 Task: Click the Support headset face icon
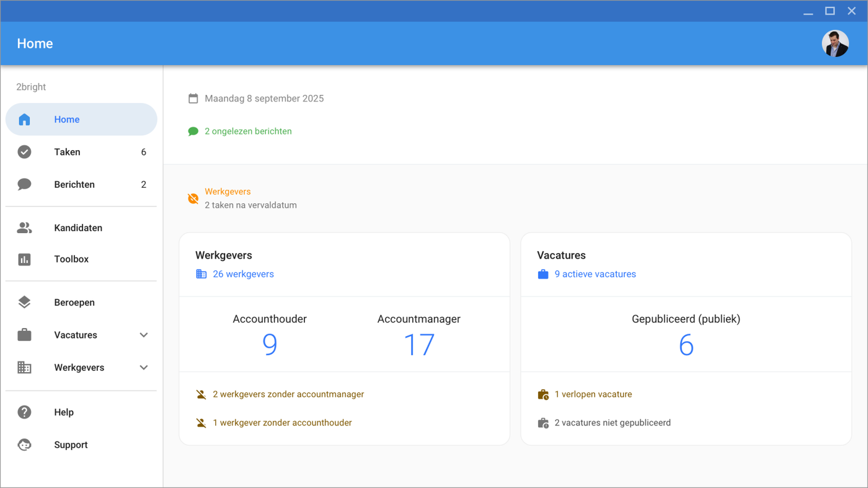pos(24,445)
